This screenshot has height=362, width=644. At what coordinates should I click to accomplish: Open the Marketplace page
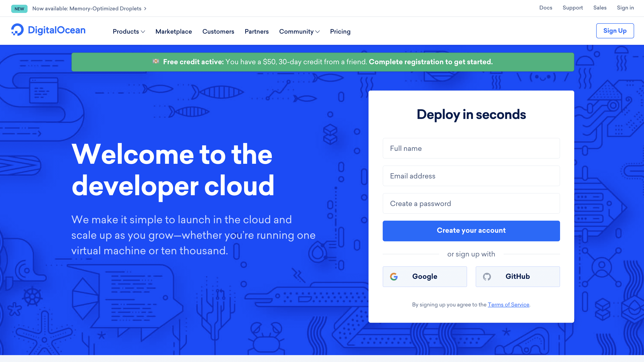pyautogui.click(x=173, y=31)
